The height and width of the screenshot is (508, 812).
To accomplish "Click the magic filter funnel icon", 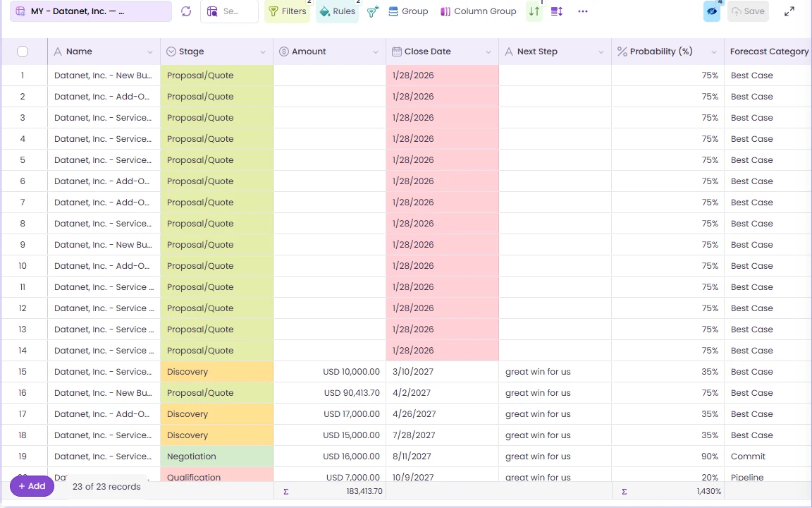I will (373, 11).
